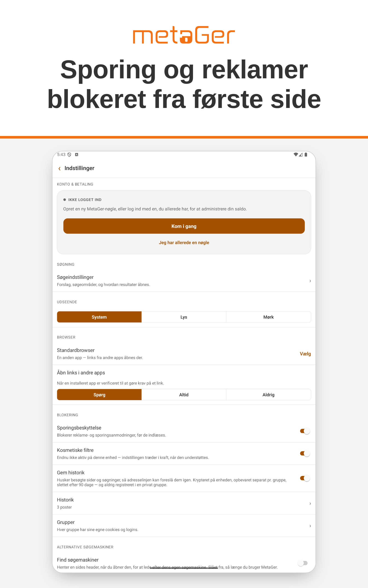Disable the Gem historik switch
The height and width of the screenshot is (588, 368).
(305, 478)
